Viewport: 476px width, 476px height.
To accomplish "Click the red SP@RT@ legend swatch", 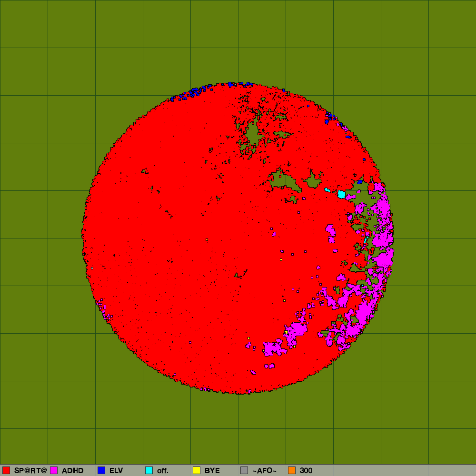I will point(6,470).
